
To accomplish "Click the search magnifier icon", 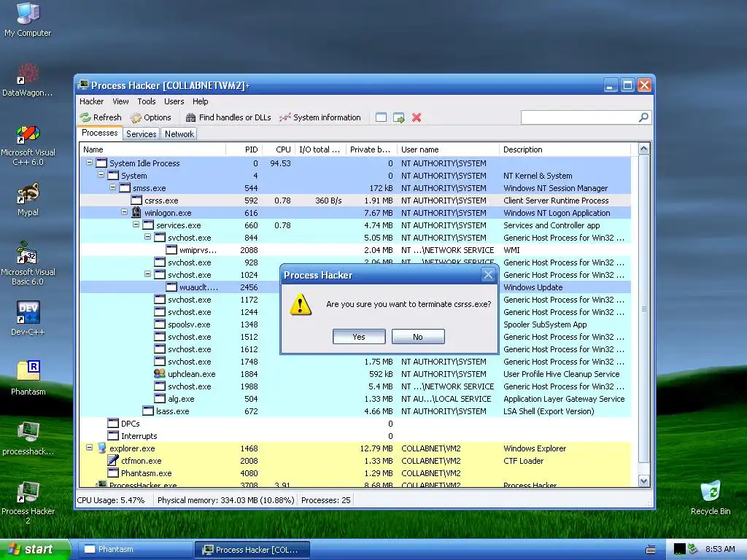I will (643, 117).
